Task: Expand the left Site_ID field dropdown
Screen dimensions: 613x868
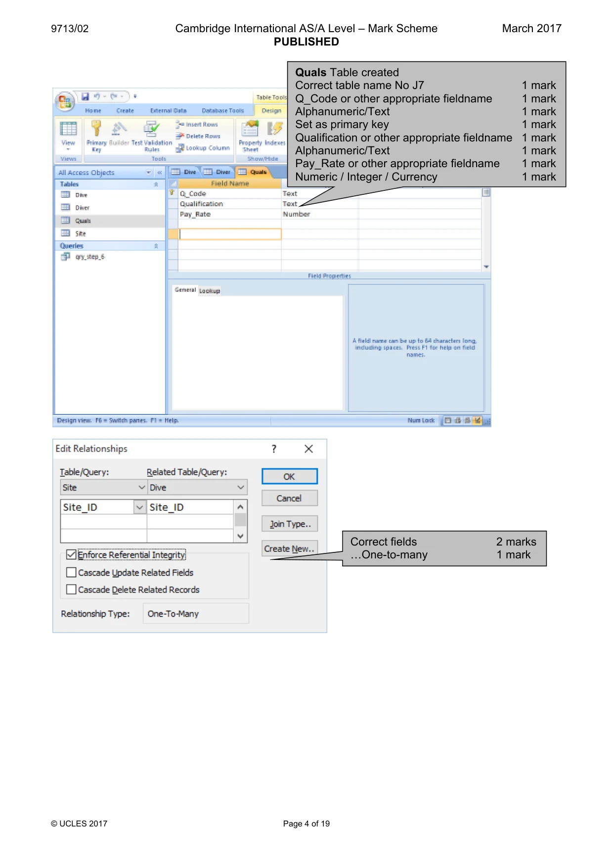Action: tap(140, 507)
